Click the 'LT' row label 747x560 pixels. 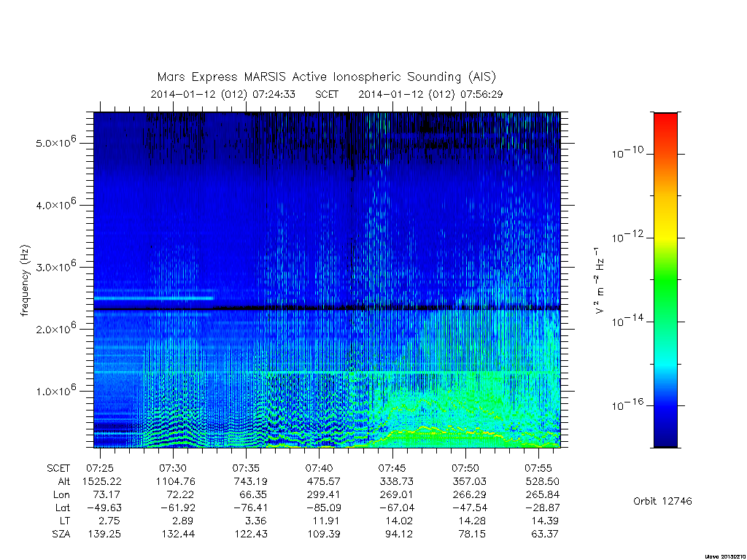65,521
